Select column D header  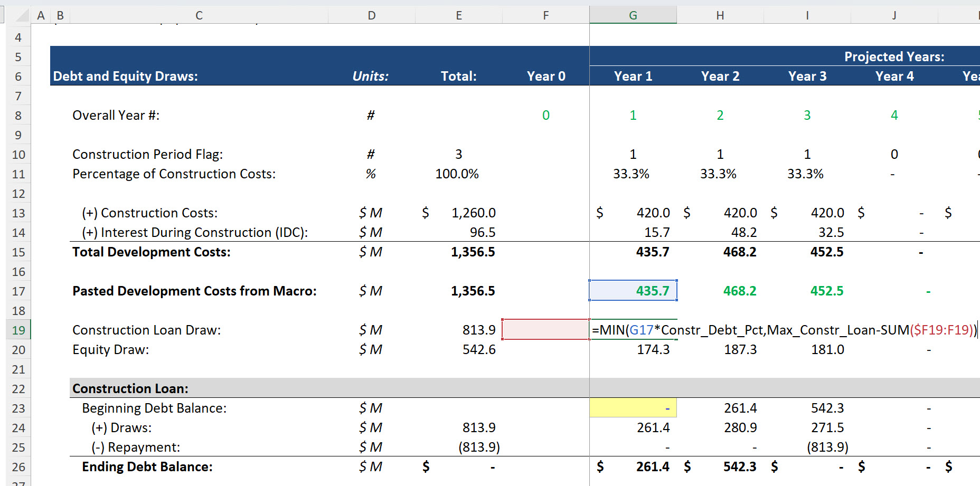(372, 15)
